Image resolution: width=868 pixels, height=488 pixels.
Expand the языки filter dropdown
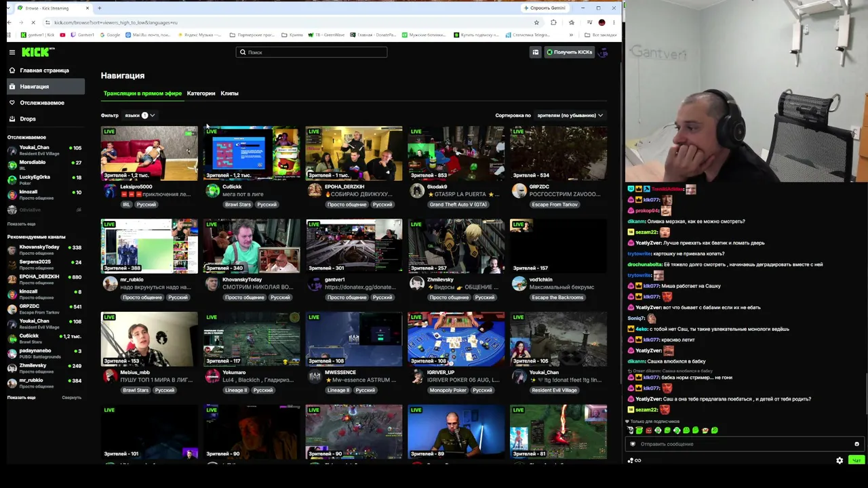tap(139, 115)
